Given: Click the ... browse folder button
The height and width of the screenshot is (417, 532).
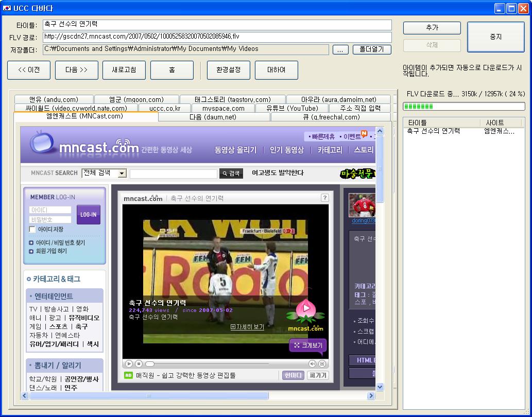Looking at the screenshot, I should (340, 50).
